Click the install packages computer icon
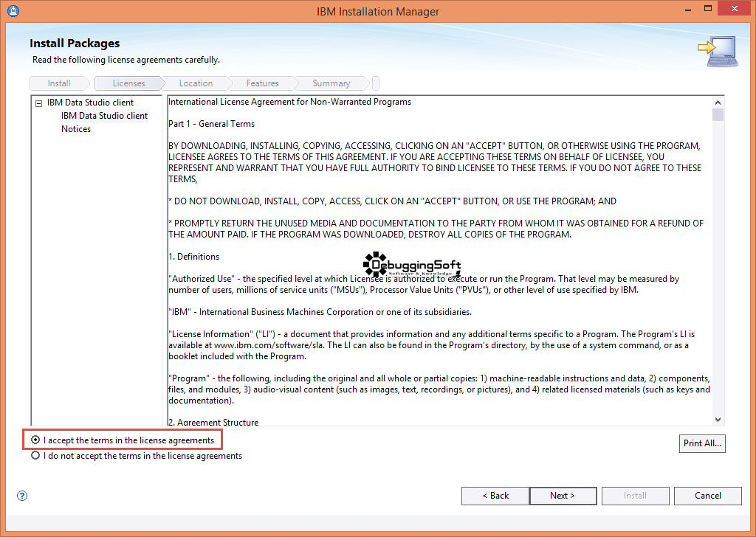The image size is (756, 537). (x=718, y=51)
